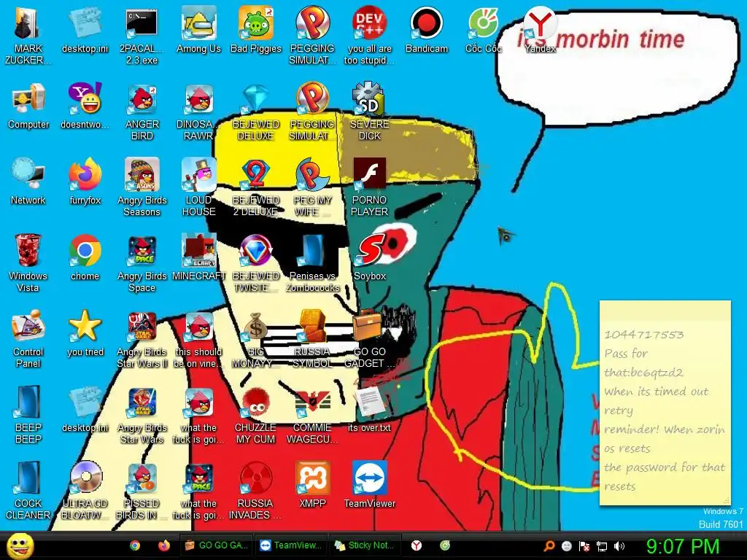This screenshot has height=560, width=747.
Task: Click 'that:bc6qtzd2' line on sticky note
Action: tap(643, 373)
